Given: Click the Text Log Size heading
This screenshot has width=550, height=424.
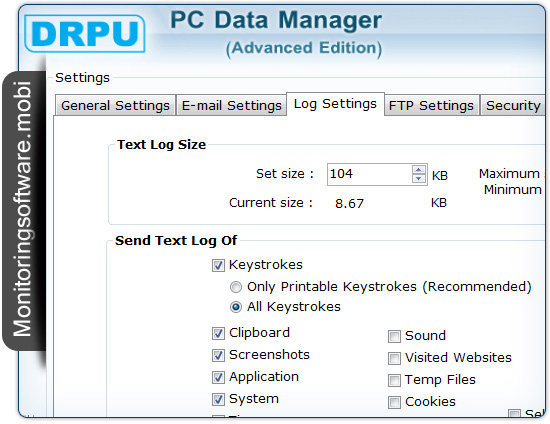Looking at the screenshot, I should tap(161, 144).
